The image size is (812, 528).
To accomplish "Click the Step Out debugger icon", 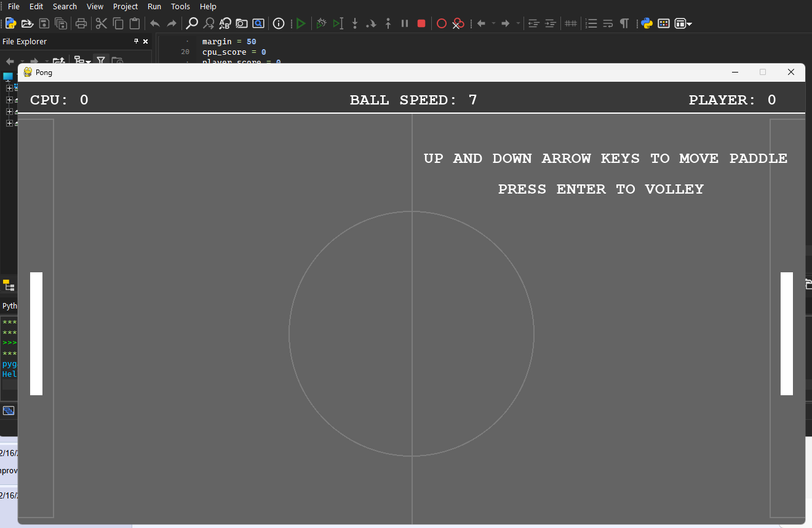I will point(388,23).
